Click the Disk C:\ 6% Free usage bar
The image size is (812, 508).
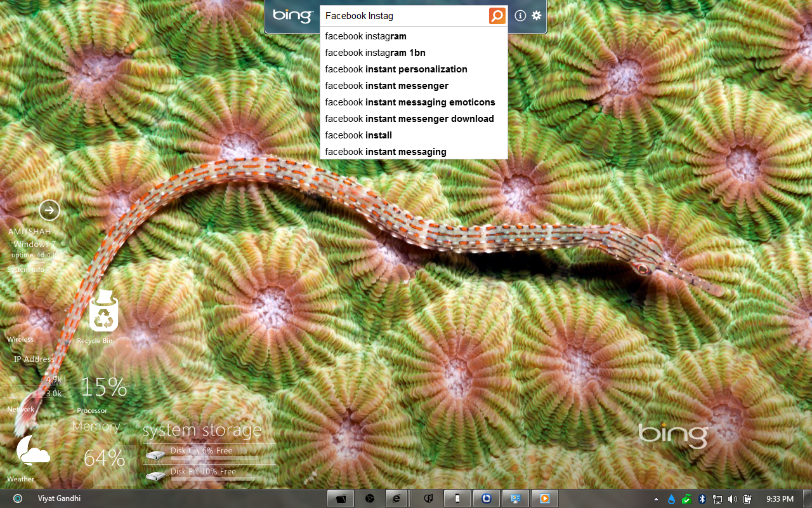(x=214, y=457)
